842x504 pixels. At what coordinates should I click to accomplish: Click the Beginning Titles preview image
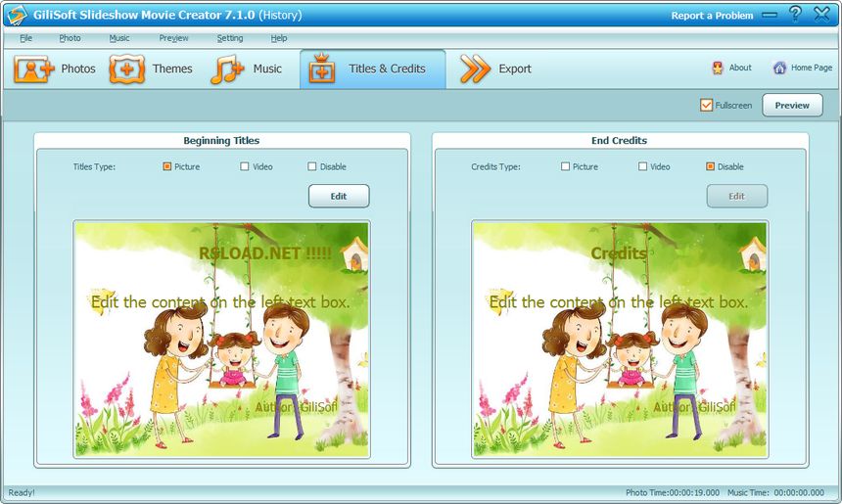click(222, 340)
